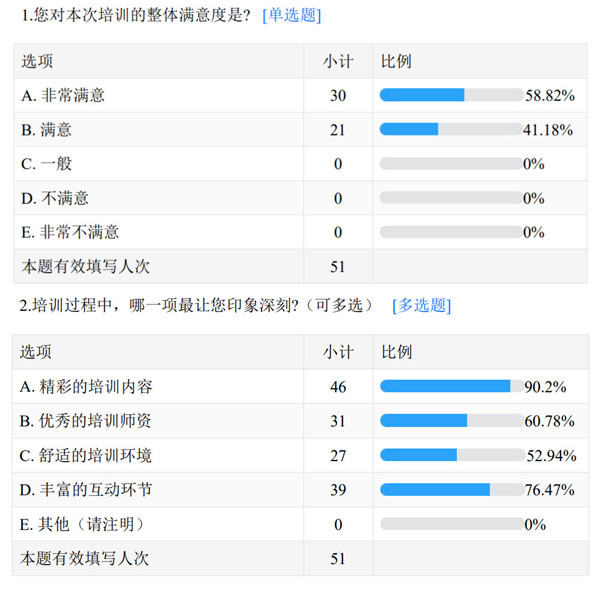Click the [多选题] link beside question 2
The width and height of the screenshot is (600, 589).
[421, 305]
